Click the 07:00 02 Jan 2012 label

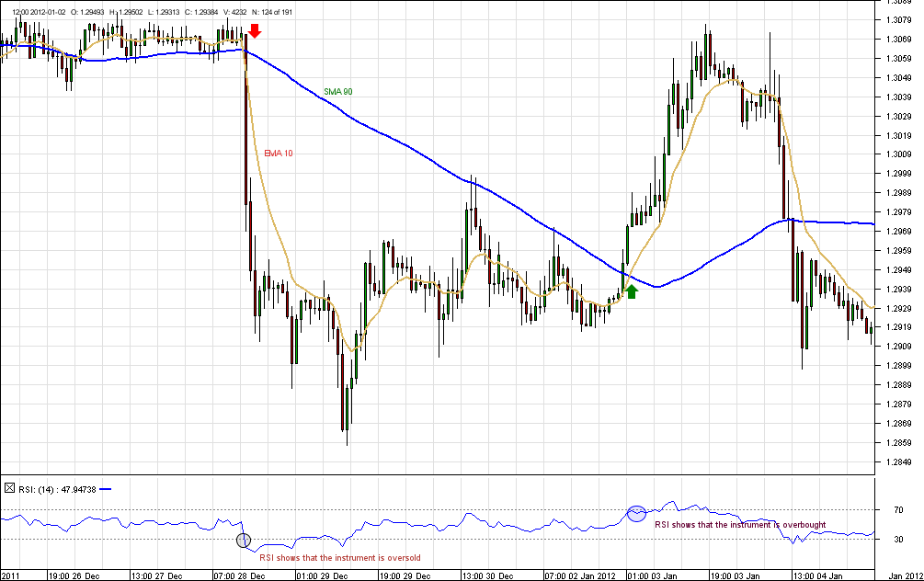tap(580, 575)
